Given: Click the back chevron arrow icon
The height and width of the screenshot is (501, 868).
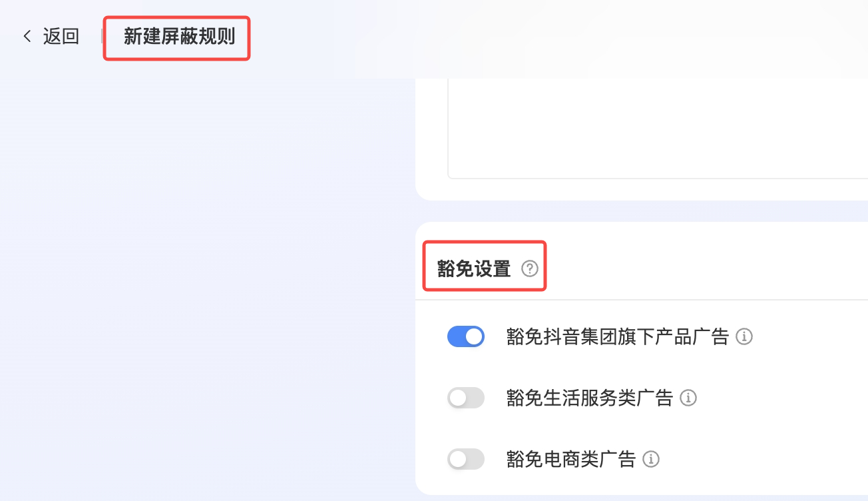Looking at the screenshot, I should click(27, 36).
